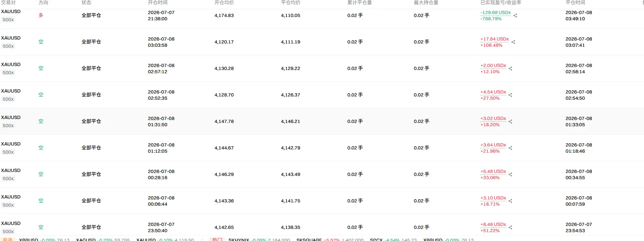
Task: View the +17.84 USDx realized PnL details
Action: pyautogui.click(x=494, y=39)
